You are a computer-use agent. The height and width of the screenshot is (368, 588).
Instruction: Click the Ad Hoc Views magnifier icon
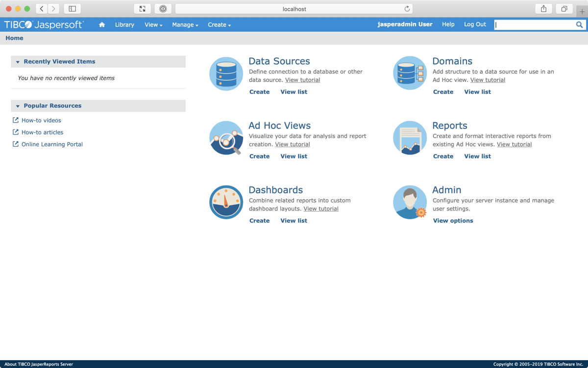tap(226, 138)
